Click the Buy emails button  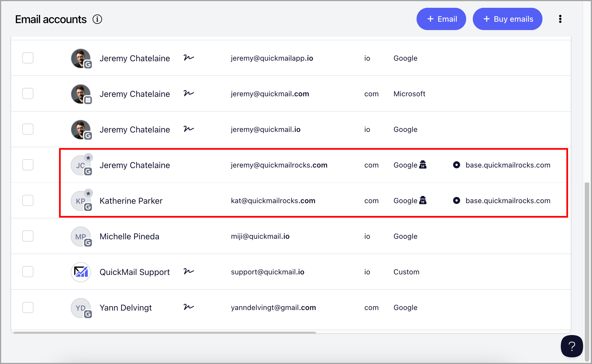[507, 19]
